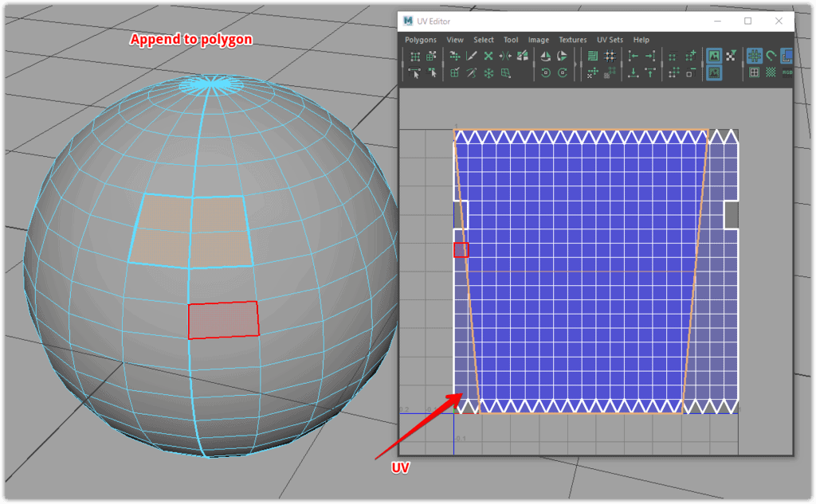Click the Unfold UVs snowflake icon
The width and height of the screenshot is (816, 504).
488,72
